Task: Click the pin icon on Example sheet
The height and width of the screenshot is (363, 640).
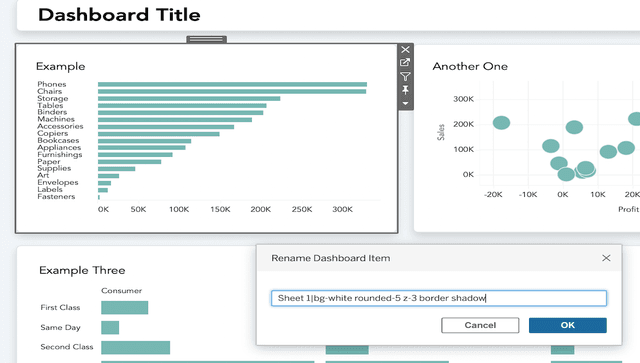Action: [x=405, y=90]
